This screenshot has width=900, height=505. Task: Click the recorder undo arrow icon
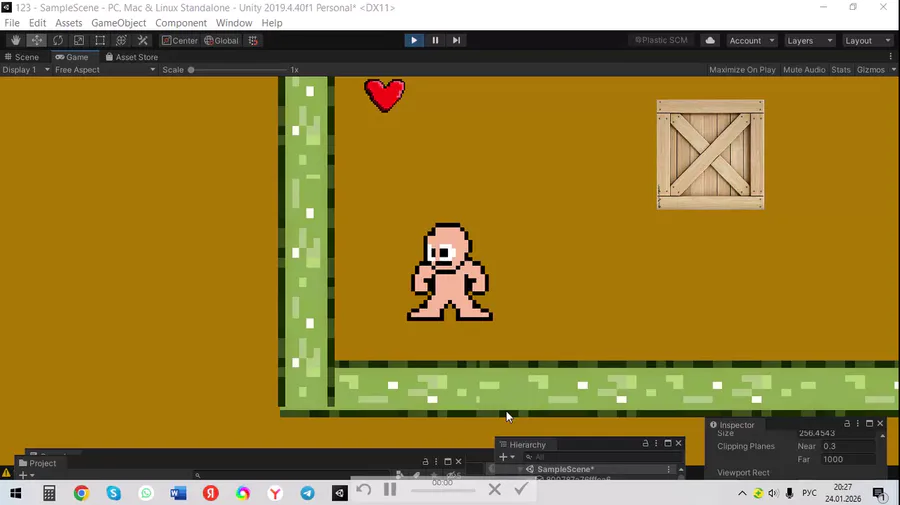tap(363, 490)
